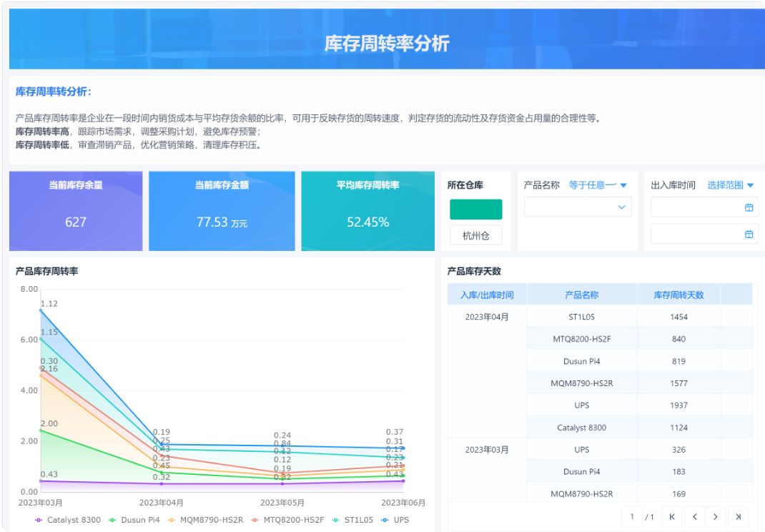Select the green highlighted warehouse option
The width and height of the screenshot is (765, 532).
coord(475,210)
